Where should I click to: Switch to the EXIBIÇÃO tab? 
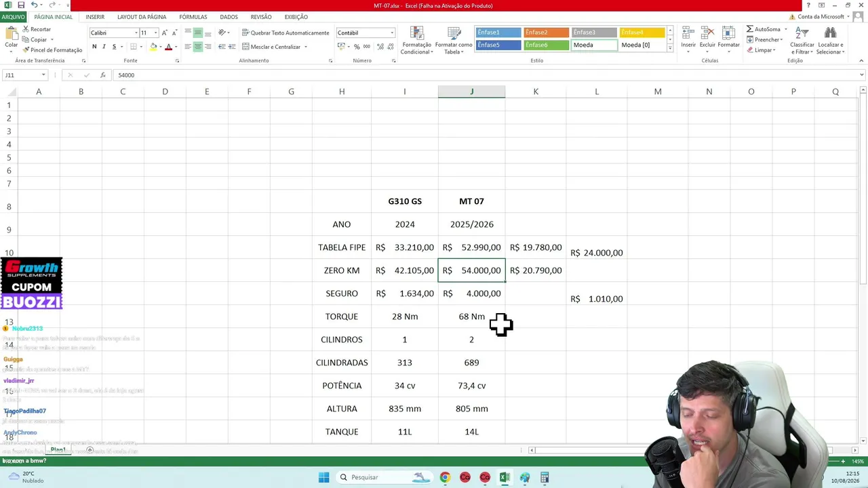coord(296,17)
